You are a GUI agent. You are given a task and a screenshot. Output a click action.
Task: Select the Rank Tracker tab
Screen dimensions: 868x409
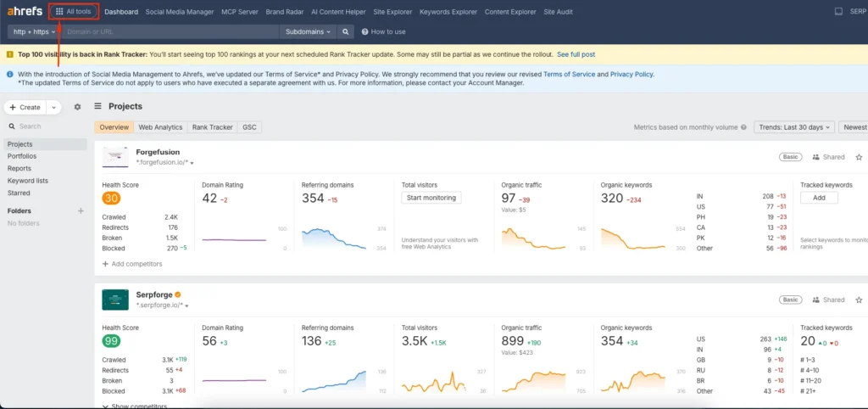coord(212,127)
